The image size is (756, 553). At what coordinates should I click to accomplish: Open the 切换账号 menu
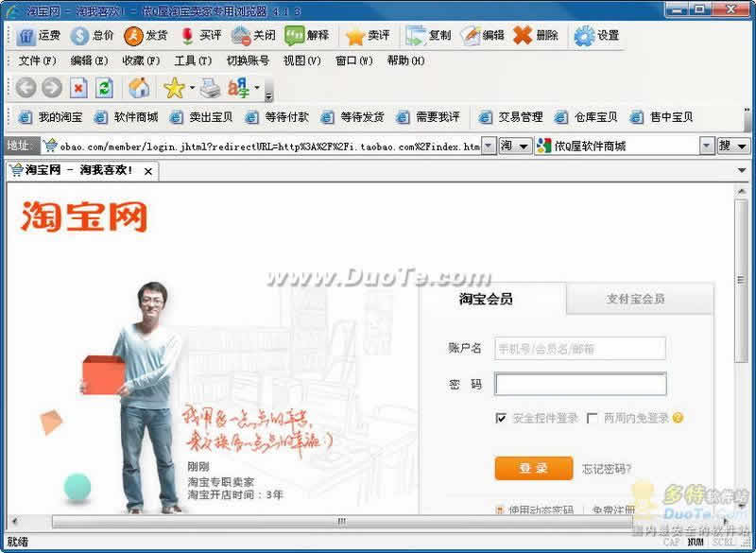[x=248, y=60]
